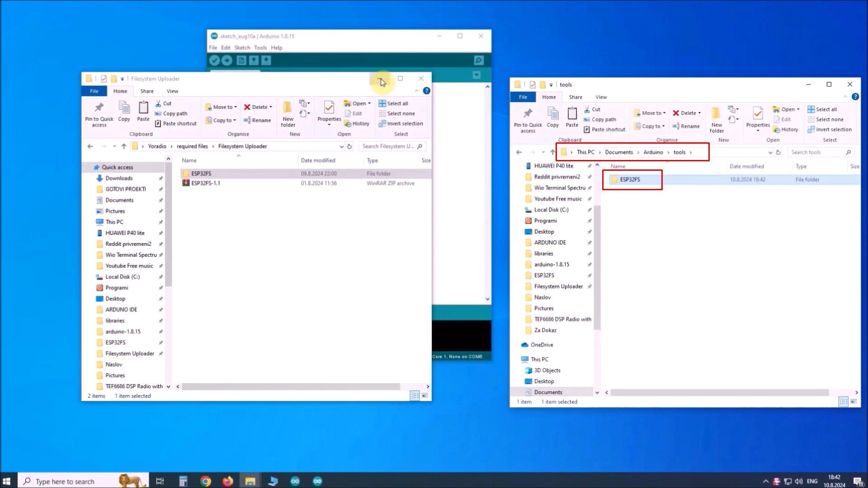The image size is (868, 488).
Task: Toggle the View tab in left window
Action: pyautogui.click(x=172, y=90)
